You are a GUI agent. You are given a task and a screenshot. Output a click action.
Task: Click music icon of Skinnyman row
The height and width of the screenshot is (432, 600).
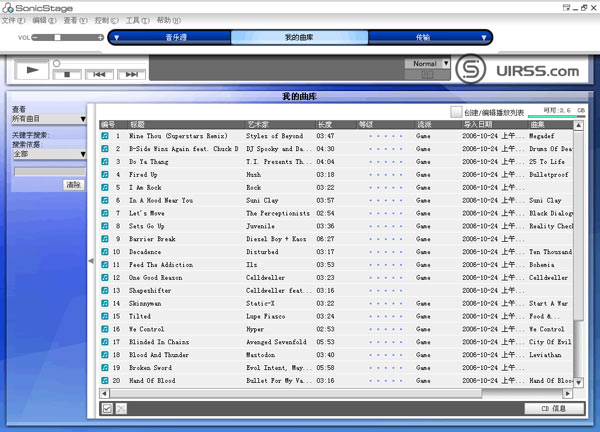point(105,303)
